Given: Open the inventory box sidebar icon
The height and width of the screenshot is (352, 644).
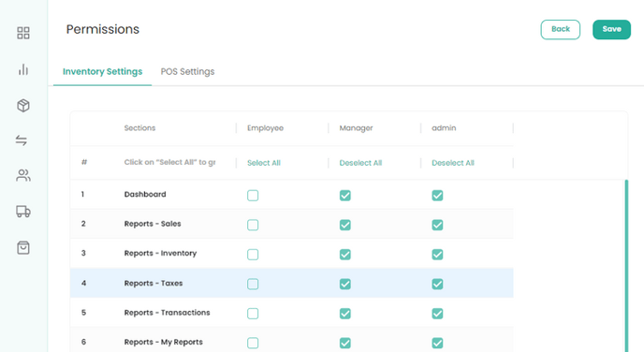Looking at the screenshot, I should pos(23,106).
